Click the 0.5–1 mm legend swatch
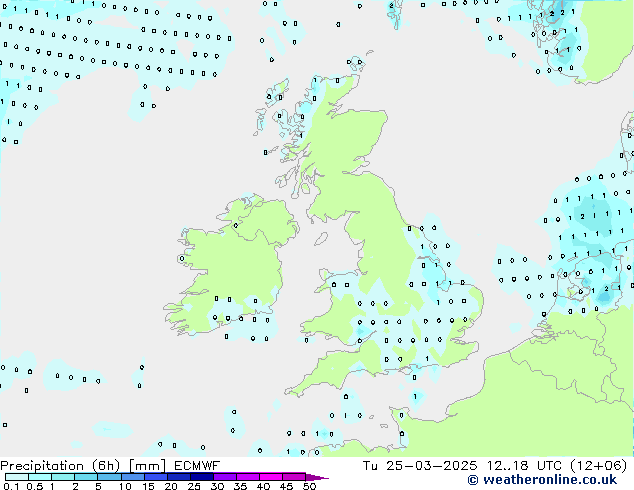This screenshot has width=634, height=490. [40, 477]
